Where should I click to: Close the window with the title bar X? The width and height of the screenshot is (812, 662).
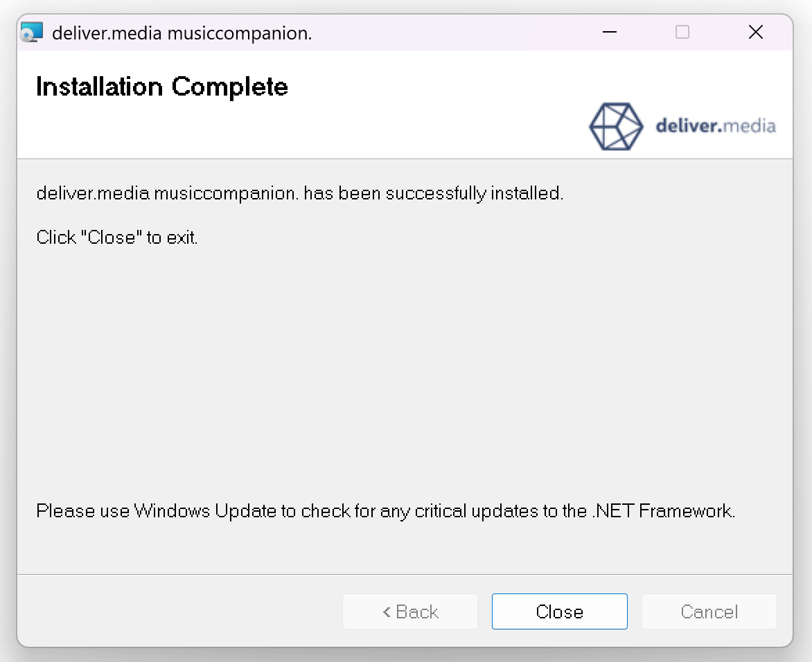pos(756,32)
